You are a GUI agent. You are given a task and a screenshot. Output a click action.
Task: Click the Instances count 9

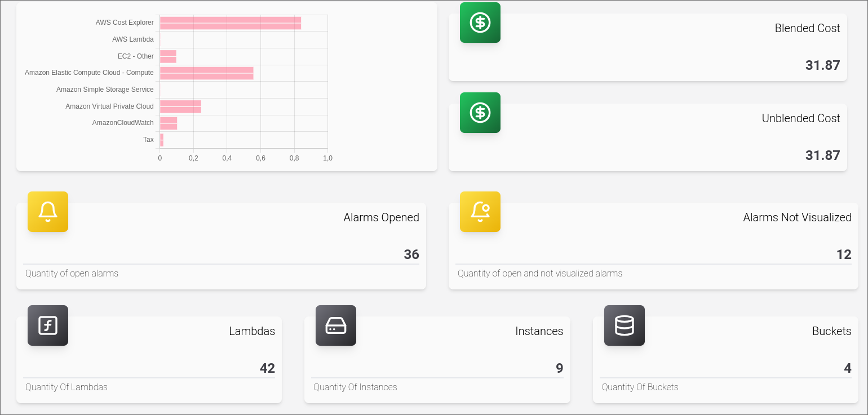560,368
